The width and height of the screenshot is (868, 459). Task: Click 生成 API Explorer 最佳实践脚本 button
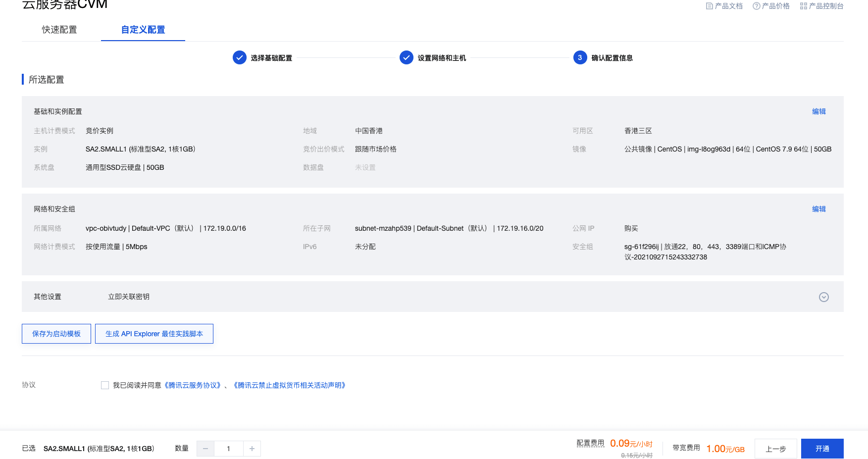coord(154,334)
